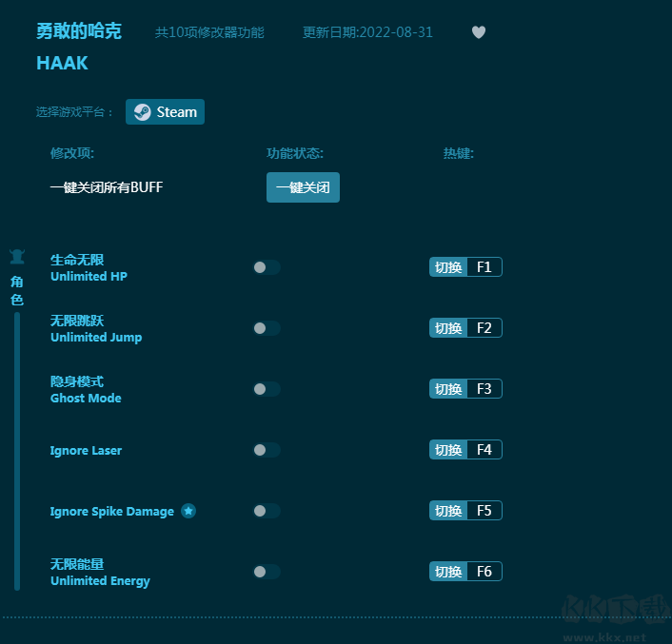Click the Ignore Laser label
Image resolution: width=672 pixels, height=644 pixels.
(86, 451)
